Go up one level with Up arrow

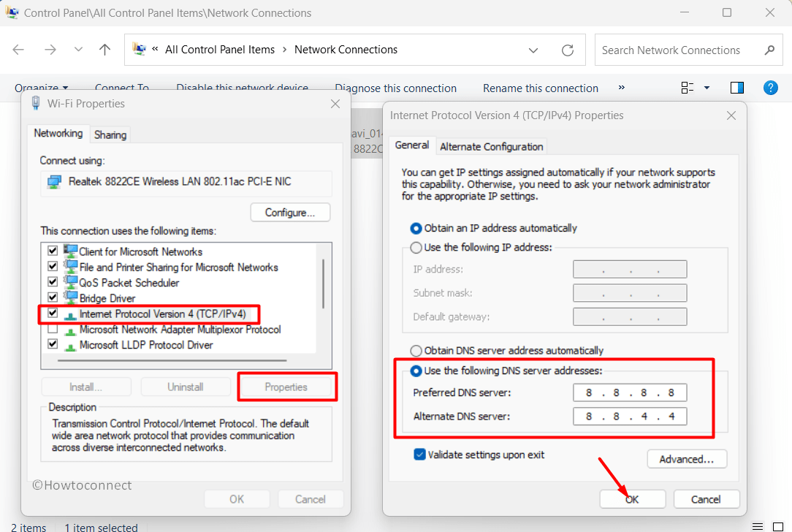pos(104,50)
